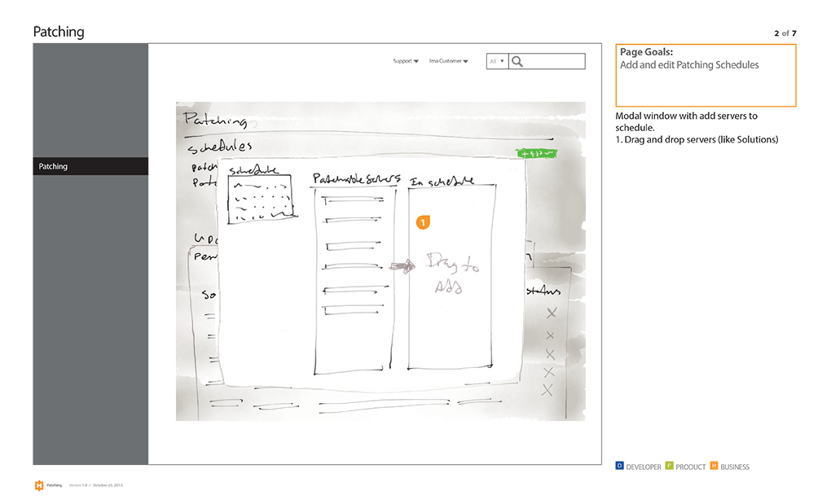Expand the Ima Customer account dropdown
831x504 pixels.
click(448, 61)
